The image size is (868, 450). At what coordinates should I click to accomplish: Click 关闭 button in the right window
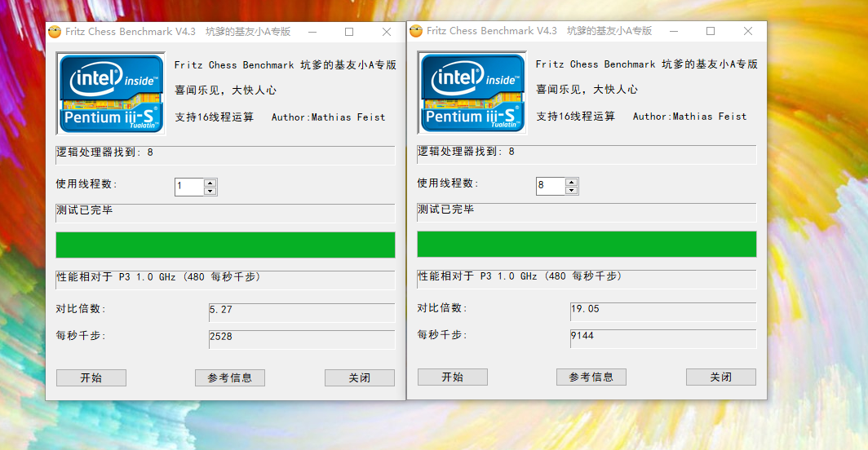coord(721,377)
